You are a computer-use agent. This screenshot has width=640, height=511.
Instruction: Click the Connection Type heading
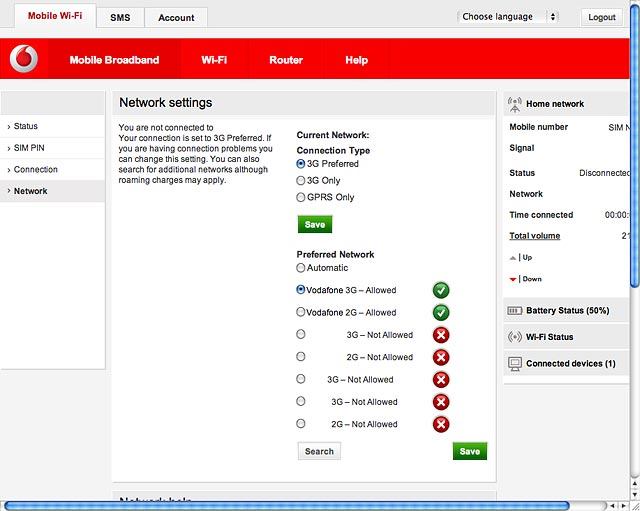coord(333,151)
